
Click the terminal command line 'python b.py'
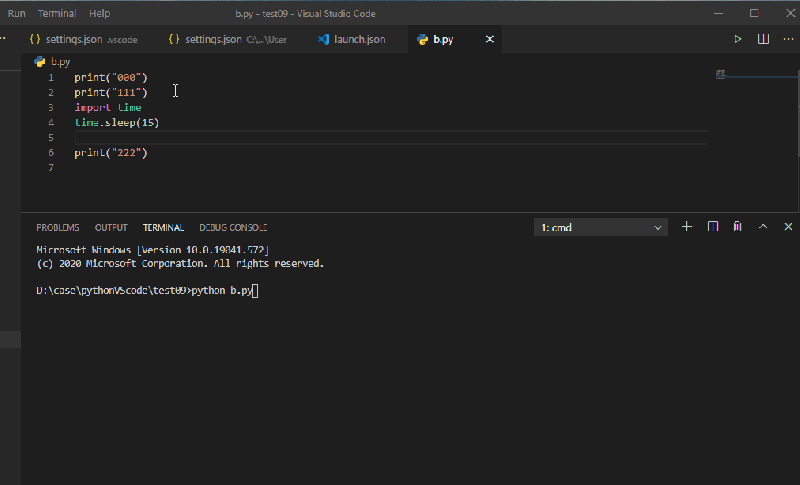221,291
